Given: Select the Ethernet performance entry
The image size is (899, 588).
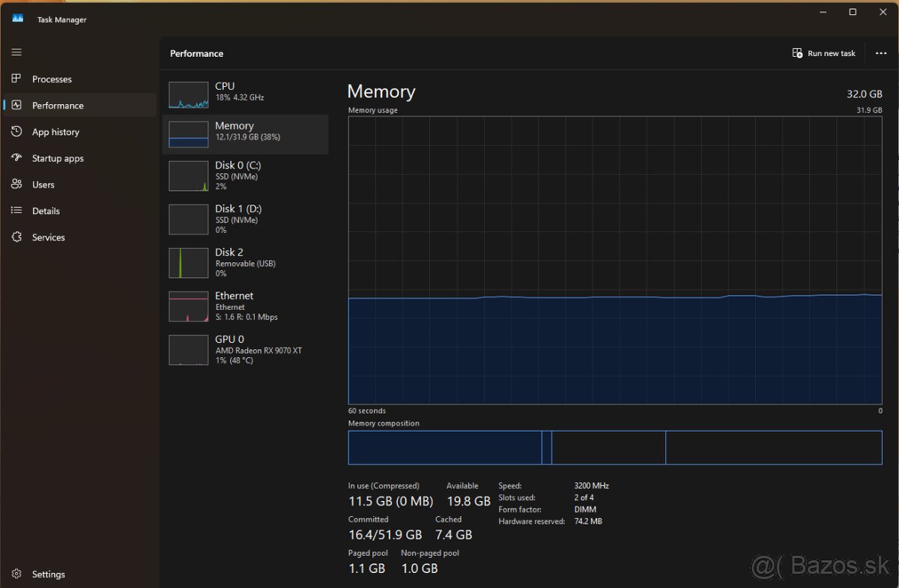Looking at the screenshot, I should coord(240,306).
